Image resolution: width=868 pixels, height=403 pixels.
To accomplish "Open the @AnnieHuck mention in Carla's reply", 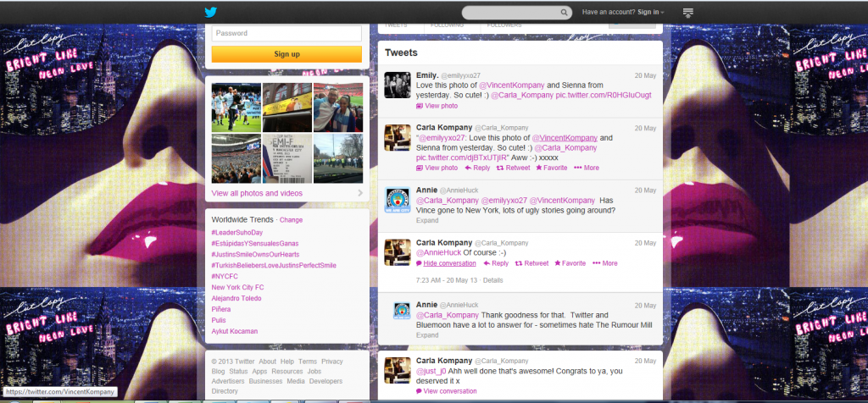I will click(x=438, y=252).
